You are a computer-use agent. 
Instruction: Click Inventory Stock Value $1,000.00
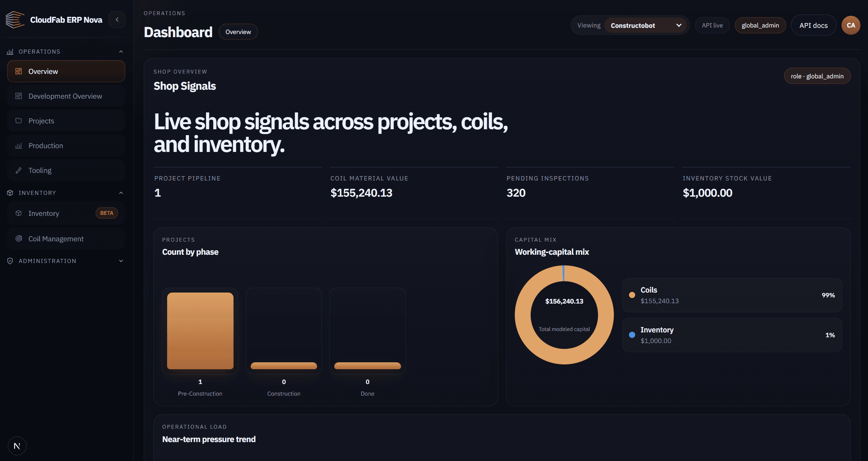[x=707, y=193]
